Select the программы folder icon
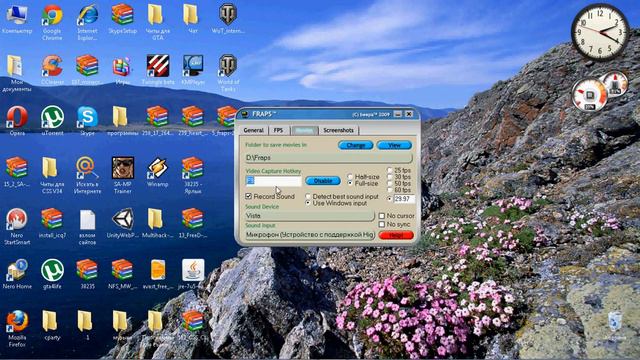Screen dimensions: 640x360 coord(122,121)
